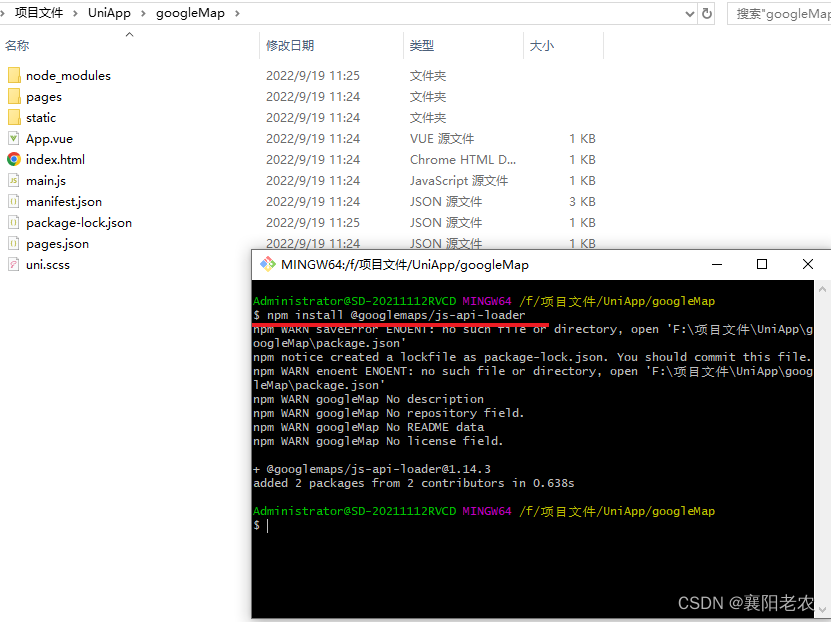Click the Chrome icon beside index.html
831x622 pixels.
click(x=14, y=159)
